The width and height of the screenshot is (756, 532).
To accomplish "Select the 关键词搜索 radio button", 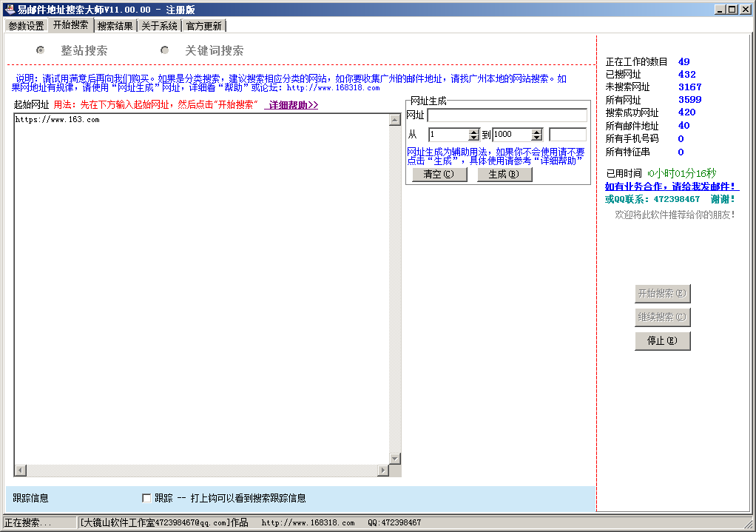I will (164, 50).
